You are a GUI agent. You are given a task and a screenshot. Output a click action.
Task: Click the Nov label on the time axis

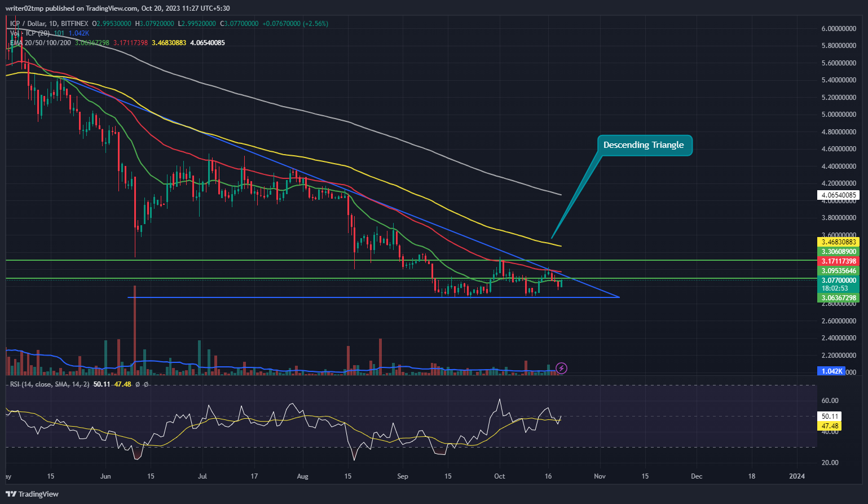coord(600,476)
